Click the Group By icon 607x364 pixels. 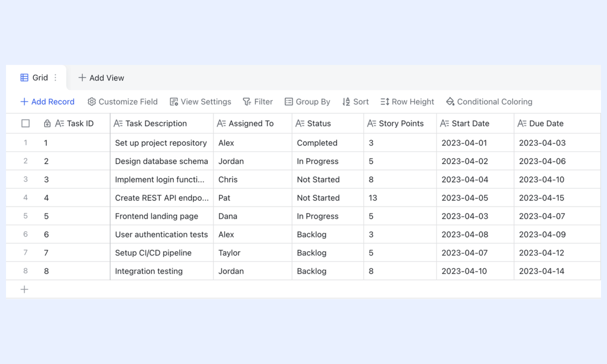coord(289,102)
